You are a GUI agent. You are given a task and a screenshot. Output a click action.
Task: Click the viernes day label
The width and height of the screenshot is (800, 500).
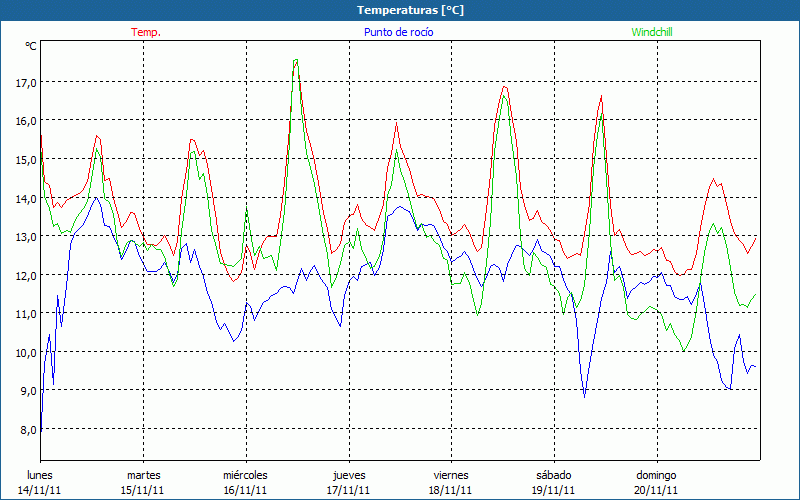(x=451, y=474)
